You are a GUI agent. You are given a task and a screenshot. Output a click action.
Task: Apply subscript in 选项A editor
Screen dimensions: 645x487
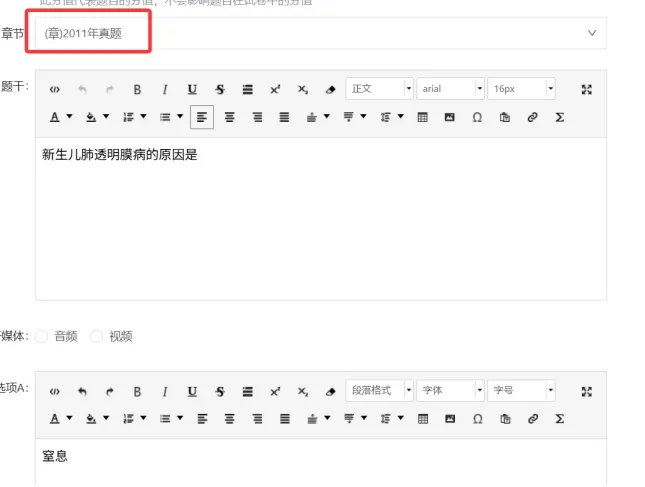[303, 392]
